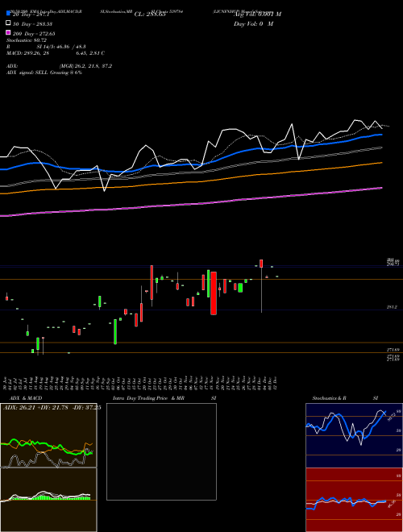
Task: Click the red RSI mini chart
Action: 354,500
